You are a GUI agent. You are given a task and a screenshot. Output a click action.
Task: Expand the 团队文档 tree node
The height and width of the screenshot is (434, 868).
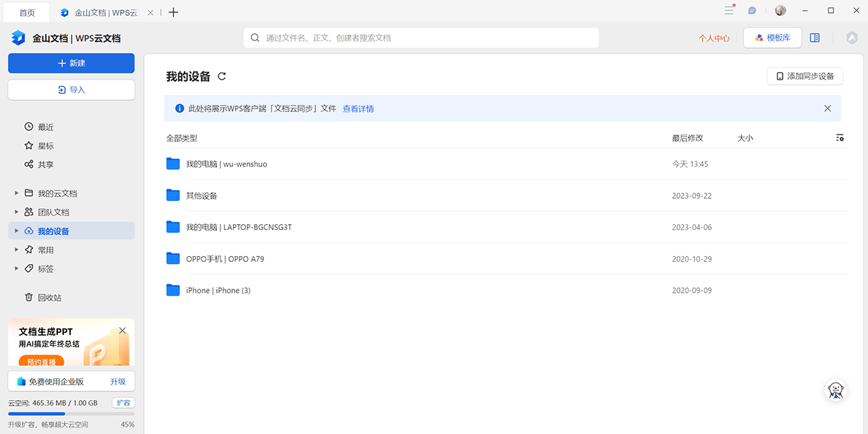click(17, 212)
